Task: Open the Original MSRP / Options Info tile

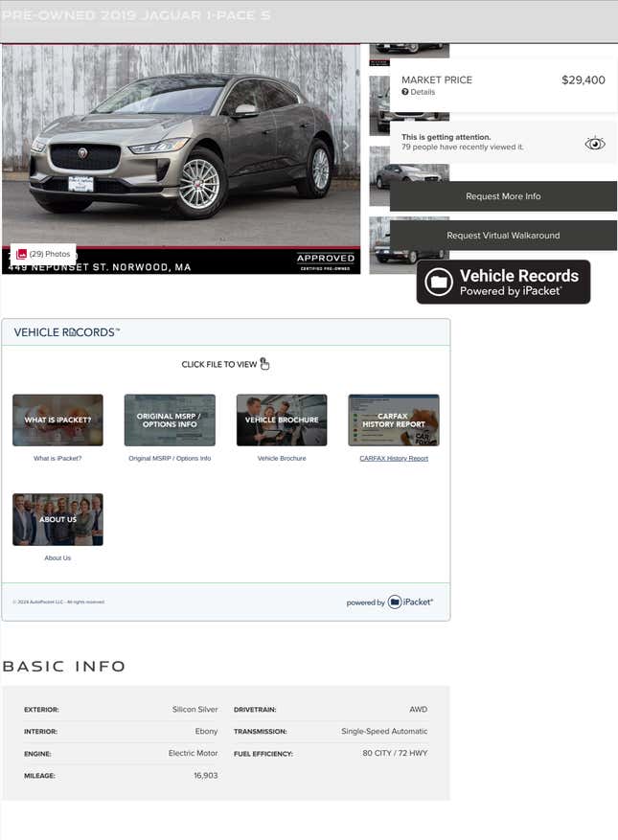Action: [170, 420]
